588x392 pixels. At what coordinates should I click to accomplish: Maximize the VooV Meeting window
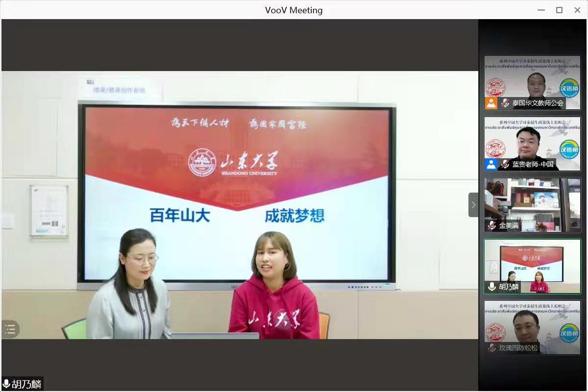pos(559,10)
